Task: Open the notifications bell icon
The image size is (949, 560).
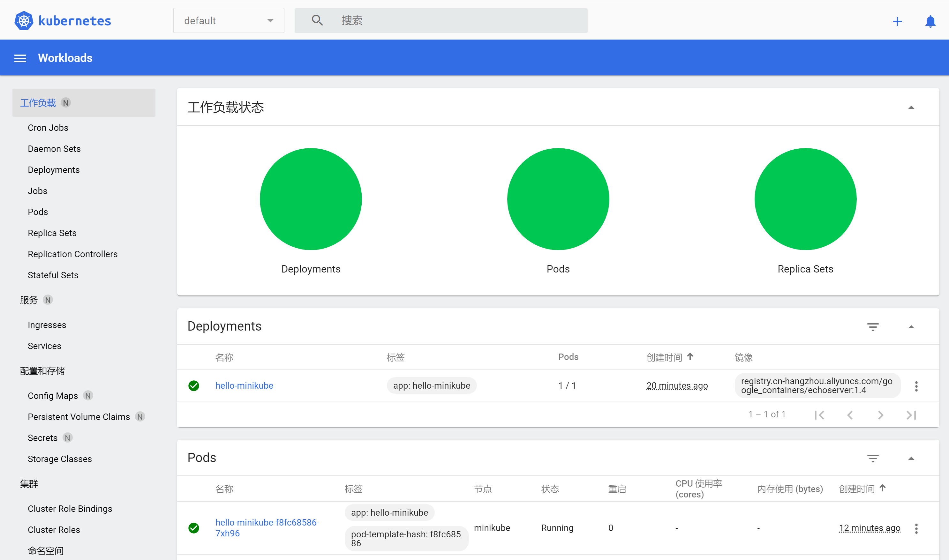Action: 930,21
